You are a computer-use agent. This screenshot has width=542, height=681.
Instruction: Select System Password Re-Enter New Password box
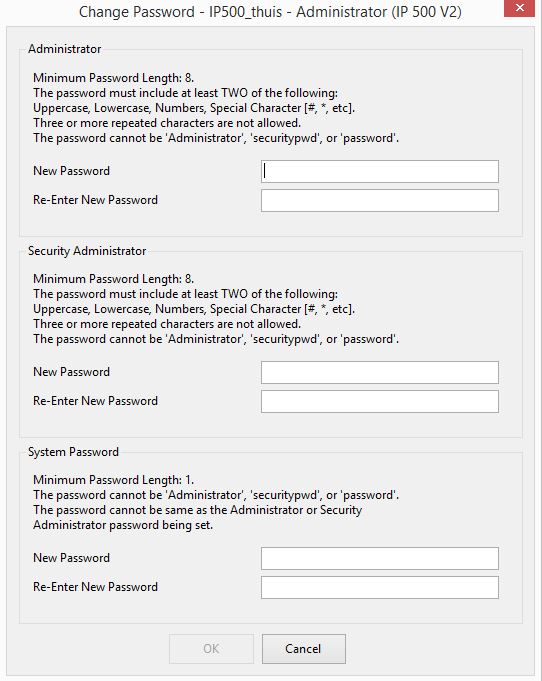pyautogui.click(x=380, y=588)
